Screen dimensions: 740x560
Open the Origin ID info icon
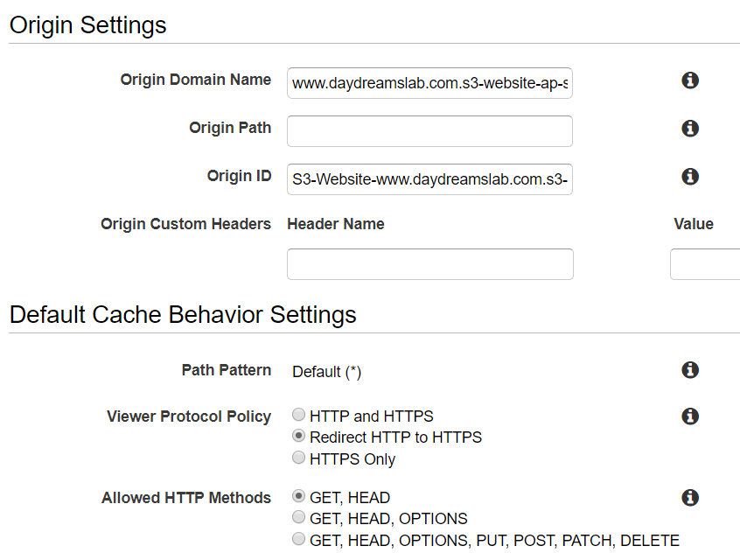click(690, 177)
